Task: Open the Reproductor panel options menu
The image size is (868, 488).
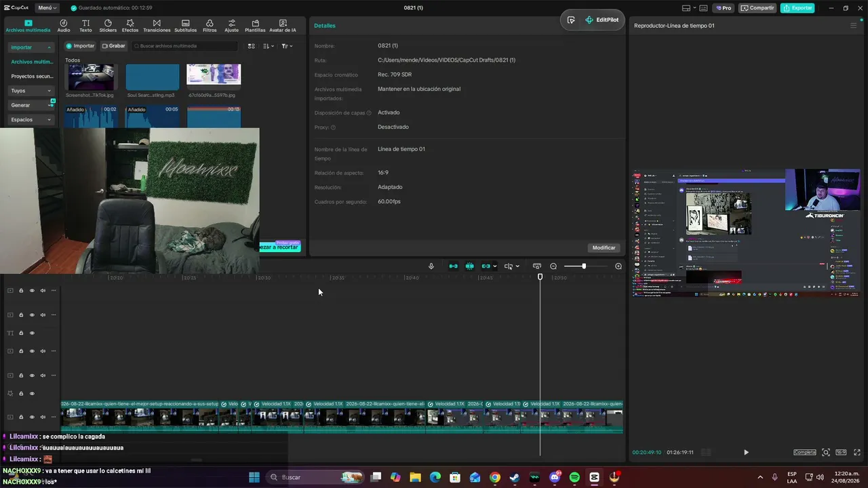Action: point(853,26)
